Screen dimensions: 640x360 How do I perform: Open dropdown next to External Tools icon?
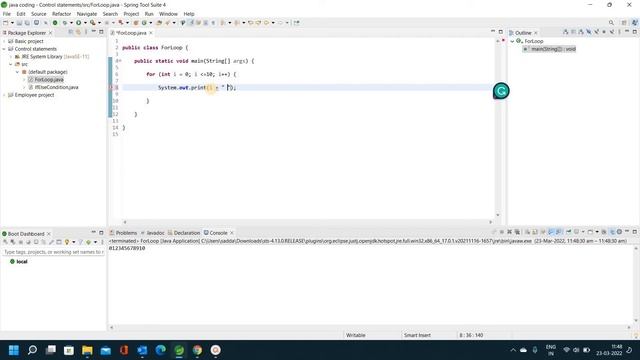99,23
